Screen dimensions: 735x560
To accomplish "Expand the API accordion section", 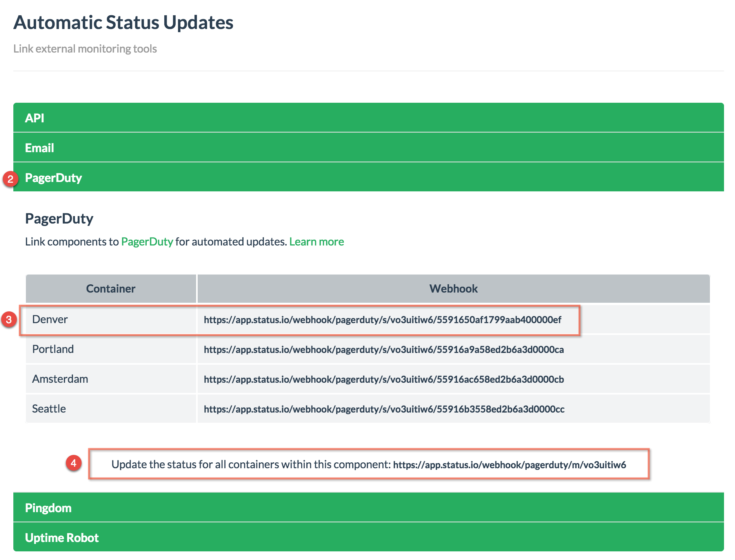I will click(x=368, y=117).
